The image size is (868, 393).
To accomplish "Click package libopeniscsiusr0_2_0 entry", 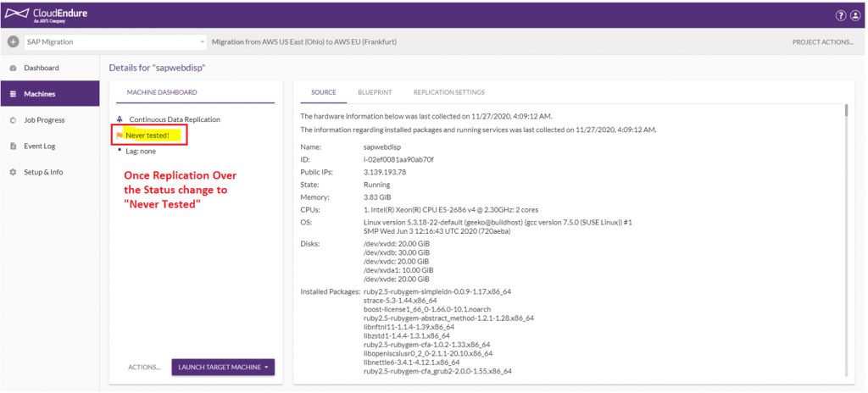I will coord(428,354).
